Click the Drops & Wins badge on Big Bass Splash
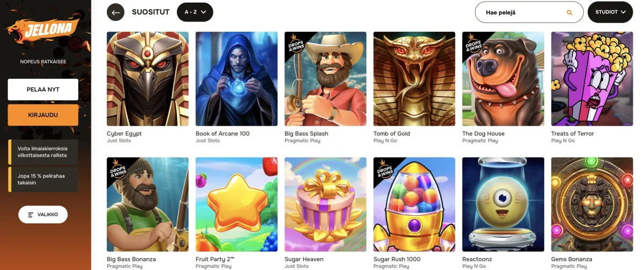This screenshot has height=270, width=644. (294, 41)
